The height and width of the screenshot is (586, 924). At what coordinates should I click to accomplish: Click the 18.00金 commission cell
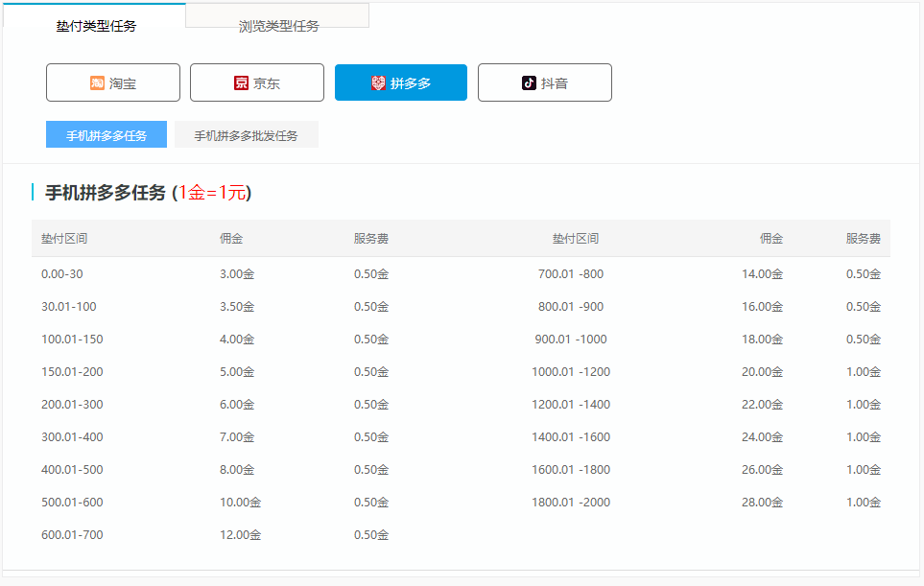click(762, 340)
